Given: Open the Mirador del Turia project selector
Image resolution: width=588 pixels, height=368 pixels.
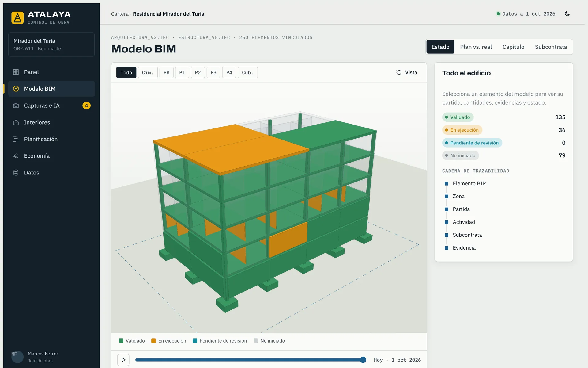Looking at the screenshot, I should click(51, 44).
